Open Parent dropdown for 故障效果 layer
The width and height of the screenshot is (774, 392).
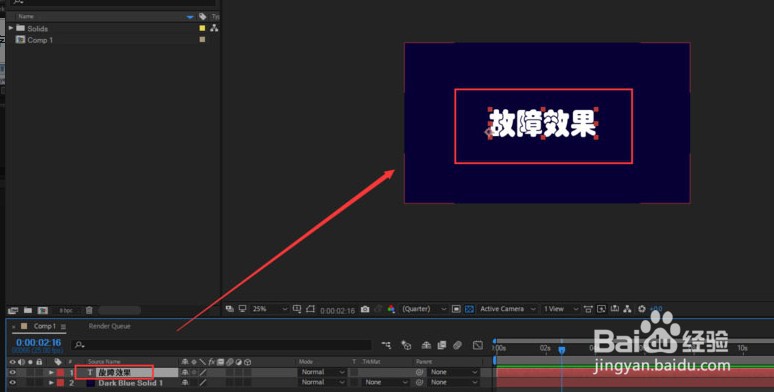pos(453,372)
